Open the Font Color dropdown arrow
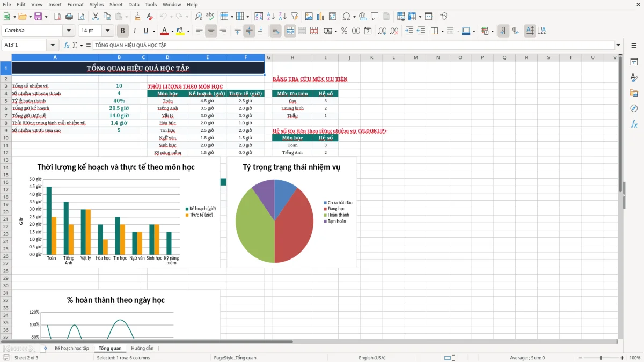 click(172, 31)
